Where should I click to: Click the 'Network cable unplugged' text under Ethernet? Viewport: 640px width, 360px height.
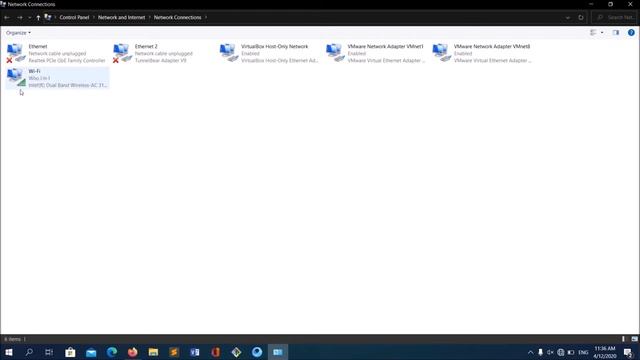click(57, 53)
